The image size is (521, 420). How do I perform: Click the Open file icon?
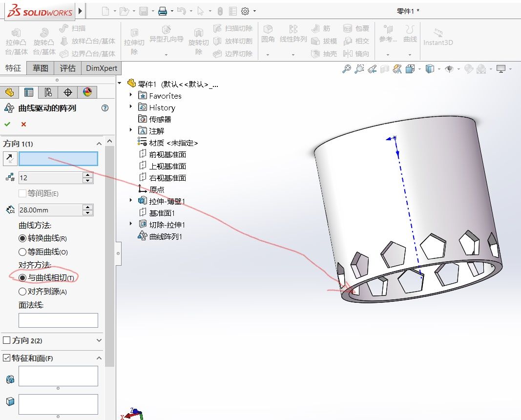point(125,11)
